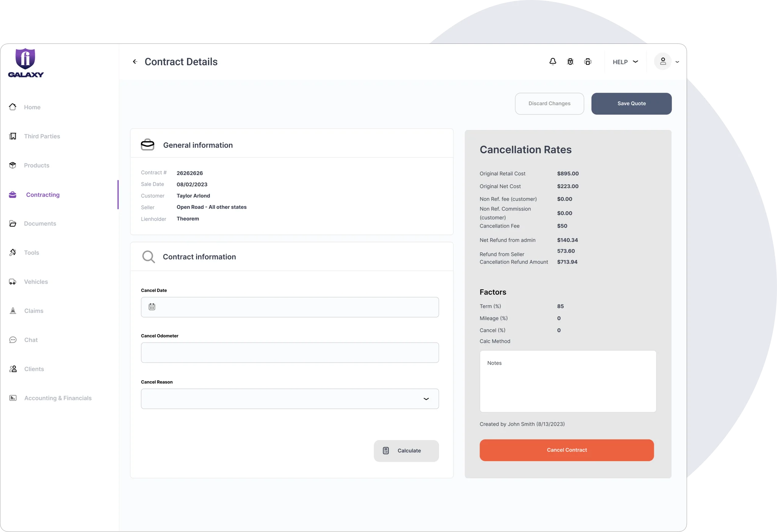
Task: Click the calendar icon in Cancel Date
Action: [152, 307]
